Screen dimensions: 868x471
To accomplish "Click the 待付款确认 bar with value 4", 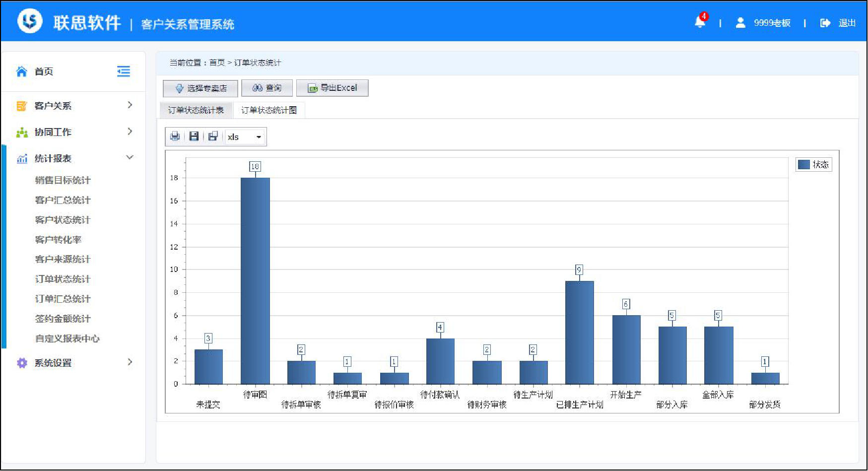I will (440, 361).
